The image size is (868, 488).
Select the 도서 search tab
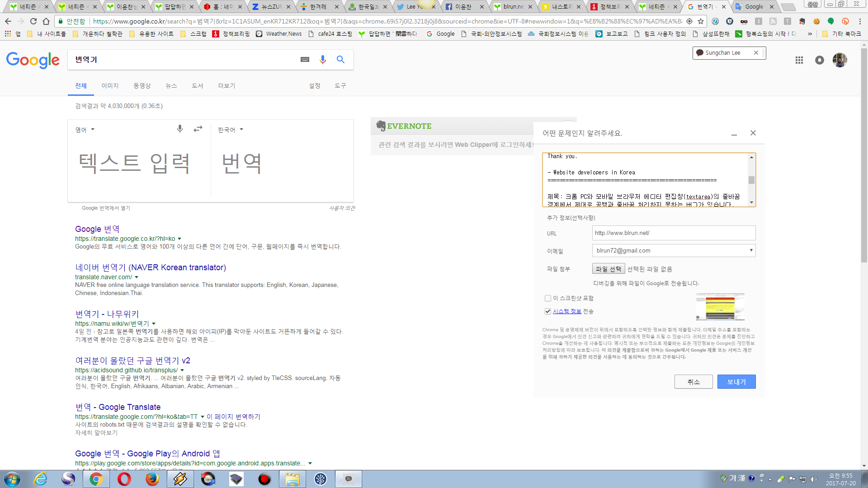pos(198,86)
